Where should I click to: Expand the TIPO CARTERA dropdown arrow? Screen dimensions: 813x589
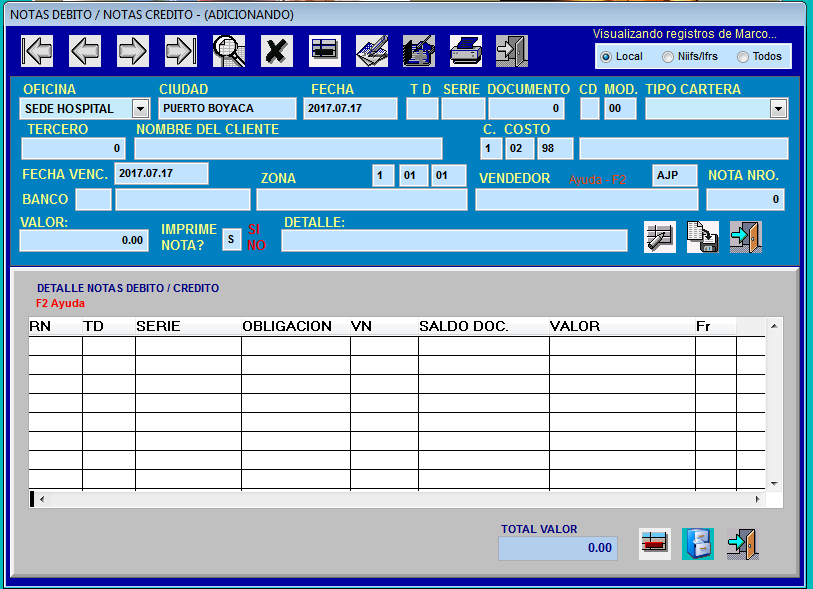click(x=778, y=109)
